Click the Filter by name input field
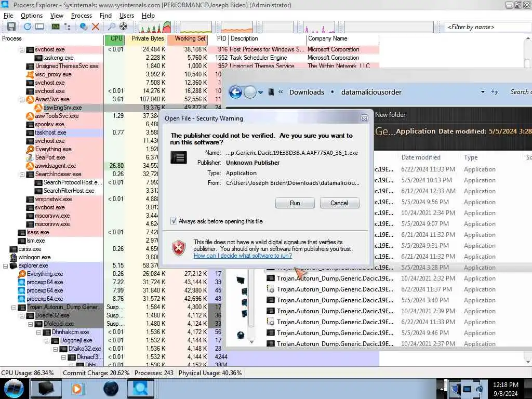The height and width of the screenshot is (399, 532). click(x=488, y=27)
